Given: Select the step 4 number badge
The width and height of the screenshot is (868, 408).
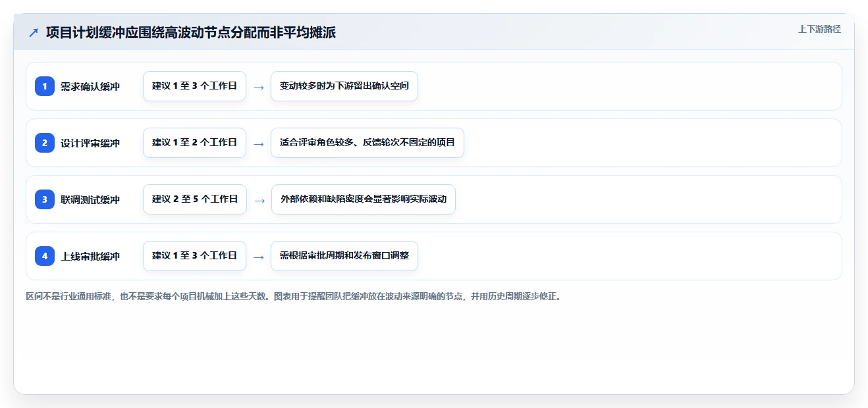Looking at the screenshot, I should [45, 256].
